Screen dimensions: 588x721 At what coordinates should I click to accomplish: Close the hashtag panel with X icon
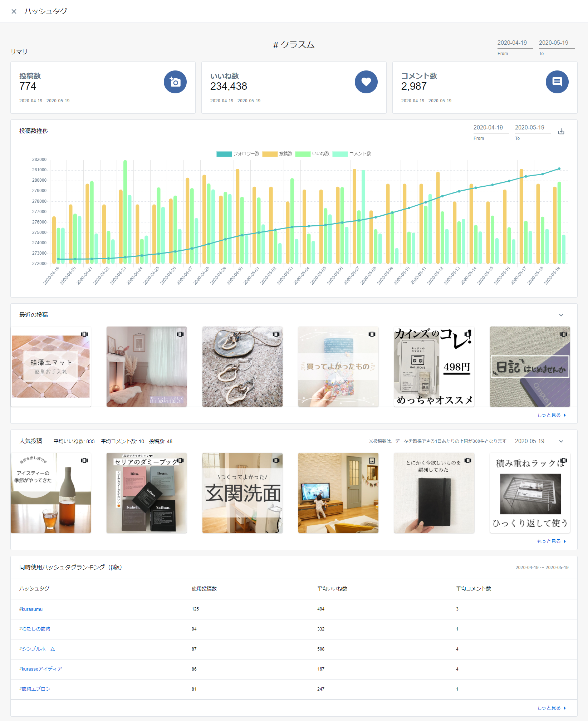(14, 11)
